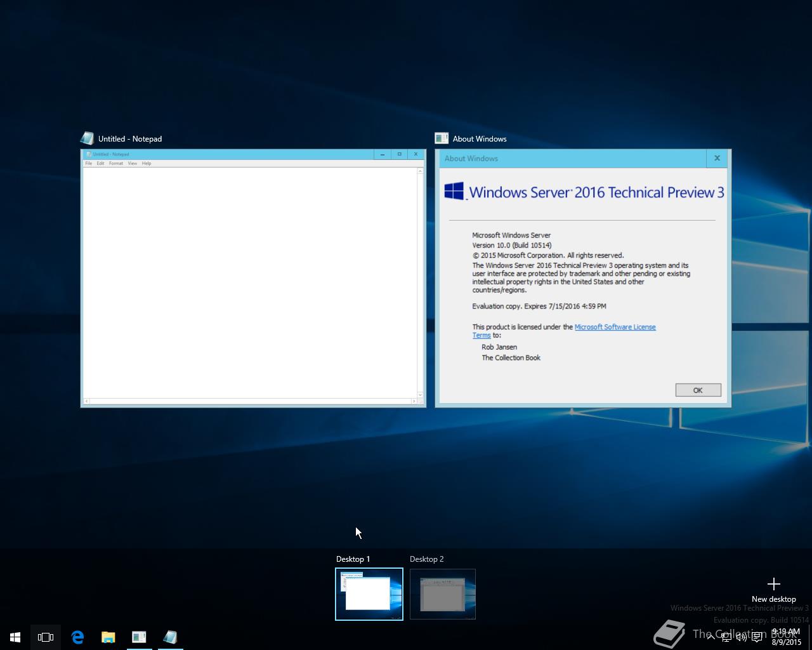Click File menu in Notepad preview
The width and height of the screenshot is (812, 650).
tap(89, 163)
